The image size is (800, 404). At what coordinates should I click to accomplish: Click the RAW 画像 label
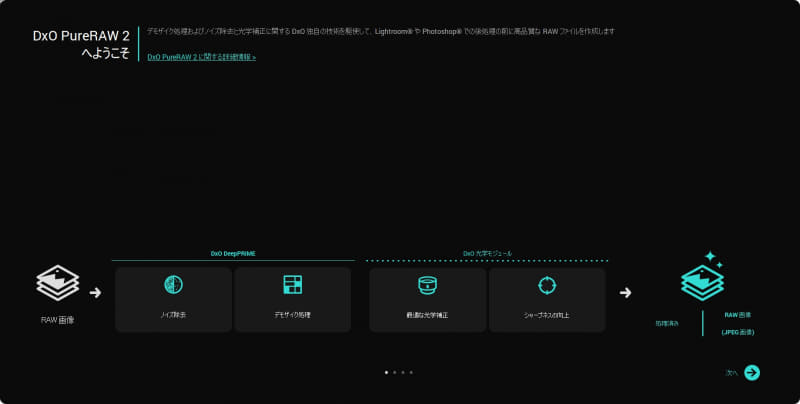[x=58, y=320]
